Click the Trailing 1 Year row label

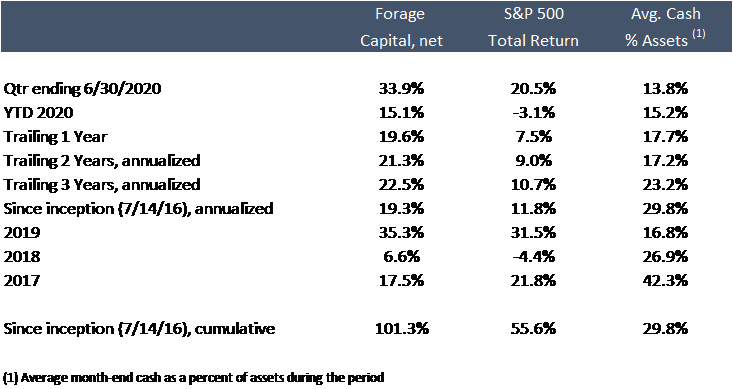[55, 137]
